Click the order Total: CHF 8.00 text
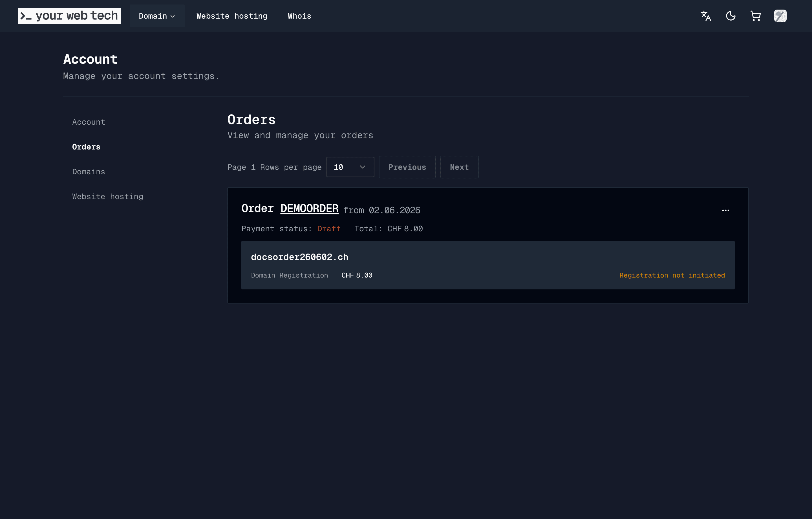Screen dimensions: 812x519 tap(389, 229)
